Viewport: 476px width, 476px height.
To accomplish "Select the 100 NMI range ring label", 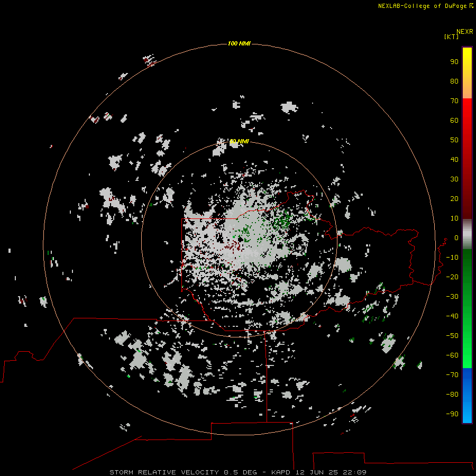I will pyautogui.click(x=239, y=43).
